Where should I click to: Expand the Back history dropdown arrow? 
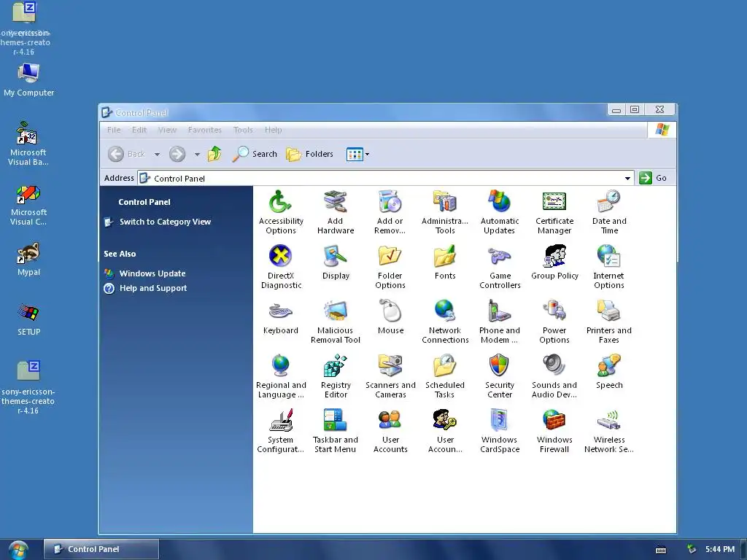pos(157,155)
